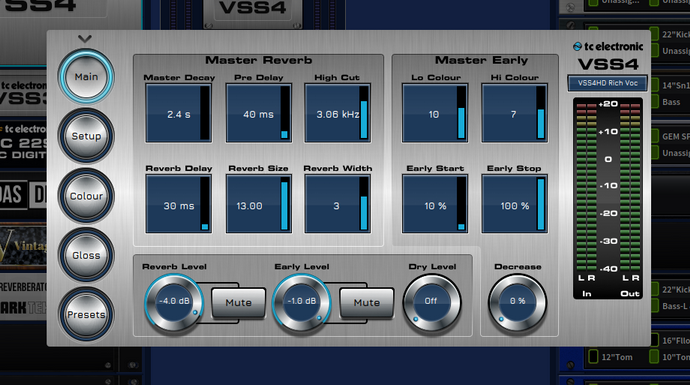The height and width of the screenshot is (385, 690).
Task: Select the High Cut parameter box
Action: point(338,114)
